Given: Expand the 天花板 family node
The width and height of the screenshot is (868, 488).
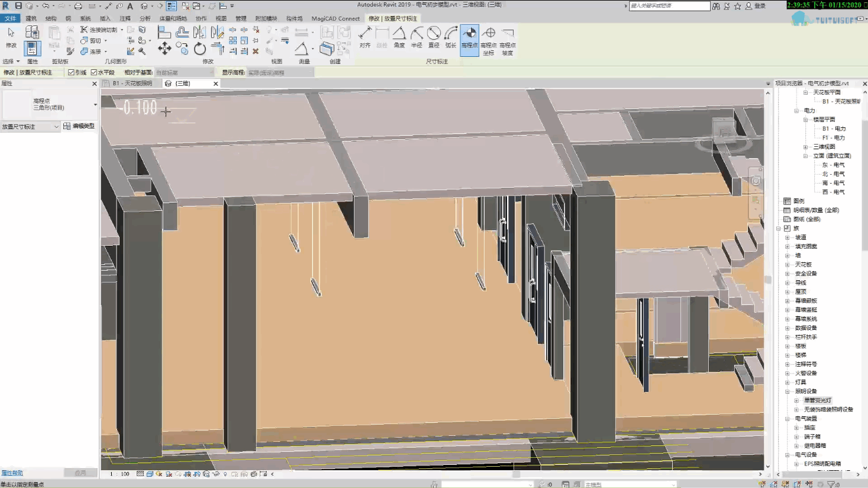Looking at the screenshot, I should click(x=788, y=265).
